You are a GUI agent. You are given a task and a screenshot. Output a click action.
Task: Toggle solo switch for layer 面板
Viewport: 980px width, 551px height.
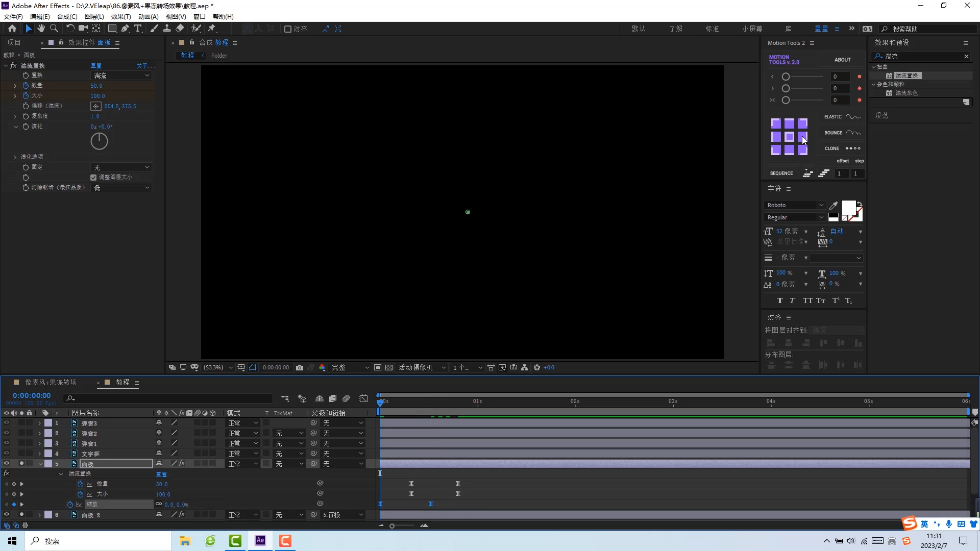pyautogui.click(x=21, y=464)
